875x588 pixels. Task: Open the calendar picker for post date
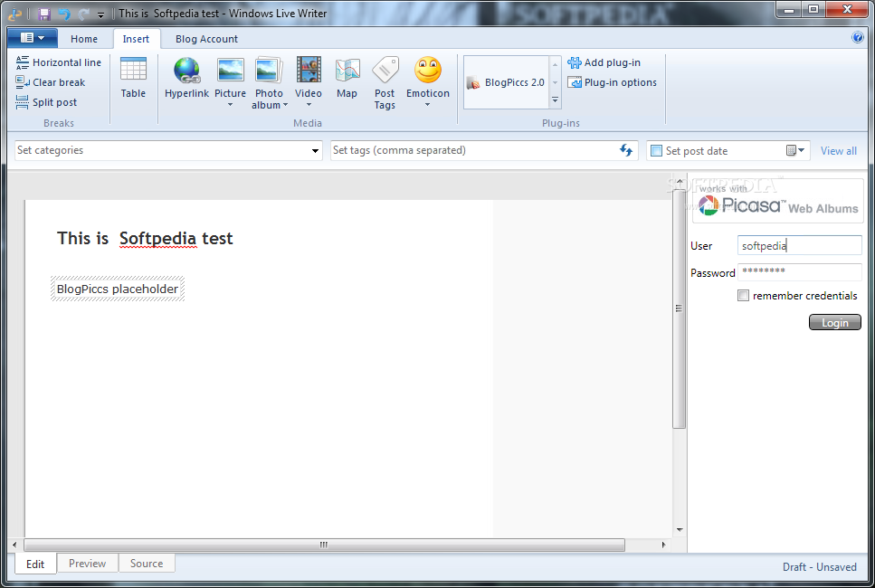795,150
